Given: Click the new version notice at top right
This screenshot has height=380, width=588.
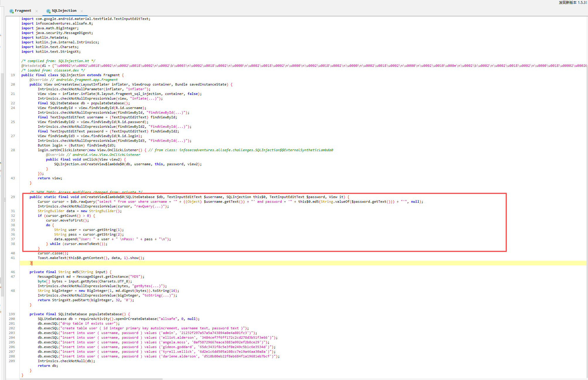Looking at the screenshot, I should [572, 3].
